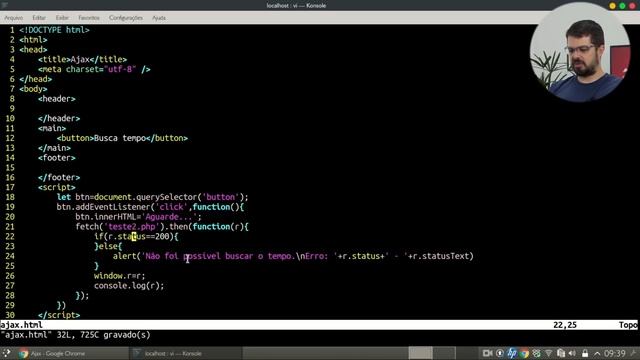Open the Wi-Fi network tray icon

click(549, 353)
